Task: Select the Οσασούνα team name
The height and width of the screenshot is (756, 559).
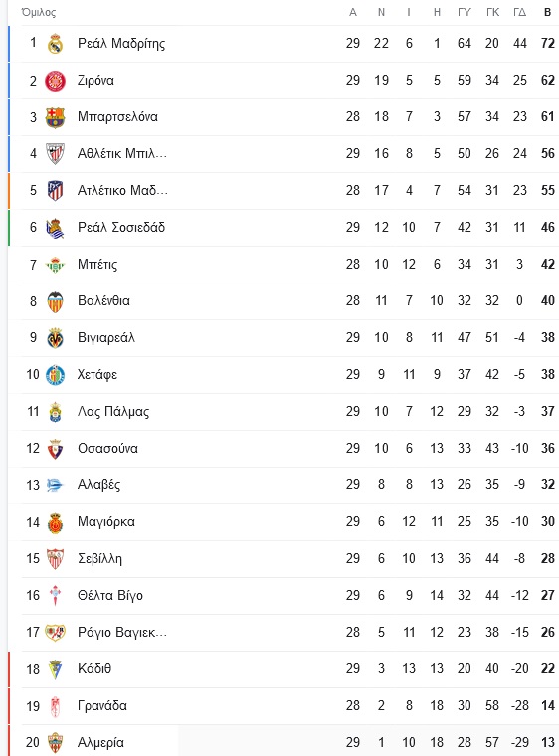Action: [x=107, y=449]
